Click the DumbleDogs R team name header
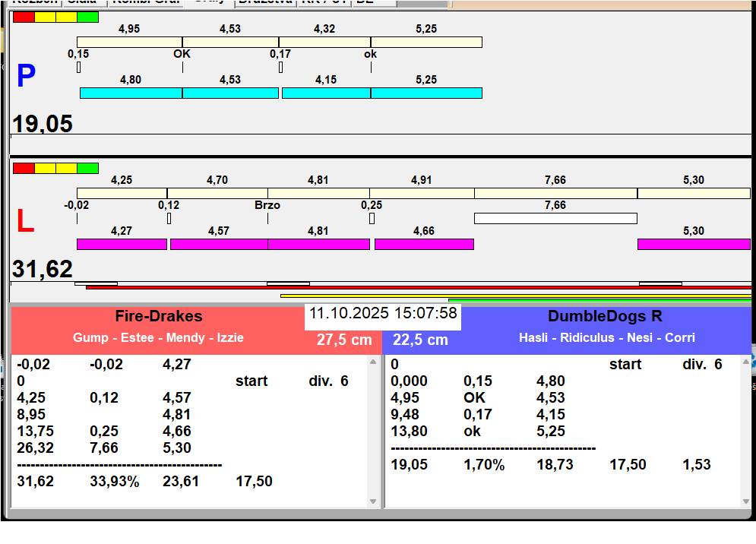The height and width of the screenshot is (544, 756). click(605, 316)
